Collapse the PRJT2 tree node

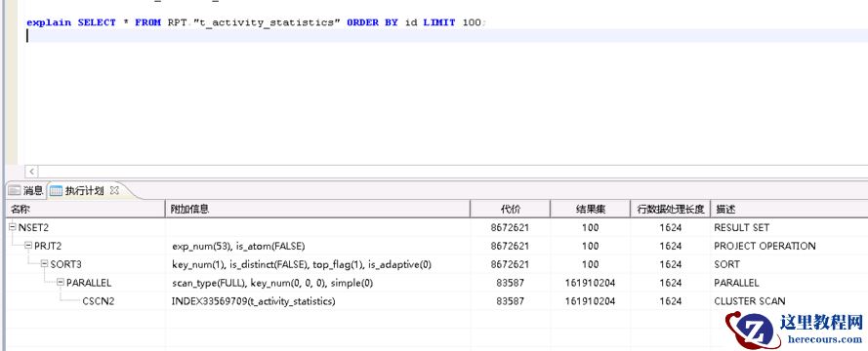(x=28, y=246)
